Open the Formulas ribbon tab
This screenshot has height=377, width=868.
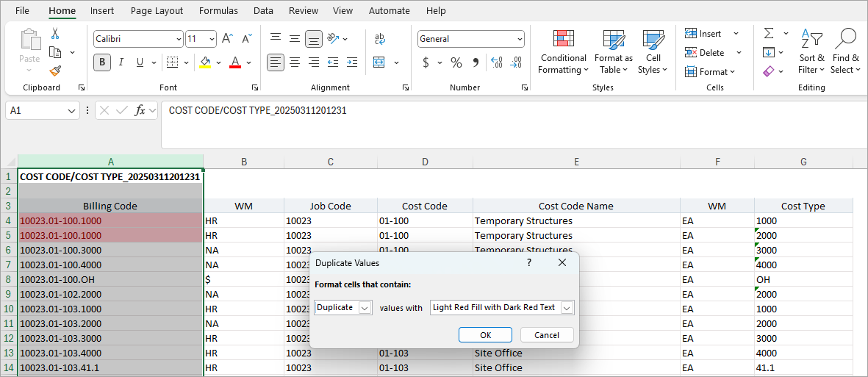[x=218, y=11]
